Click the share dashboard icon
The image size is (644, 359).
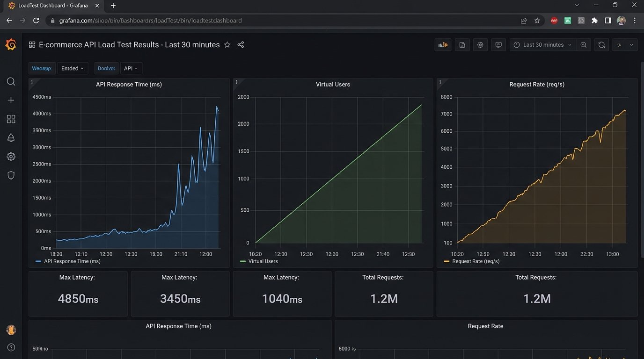tap(241, 45)
